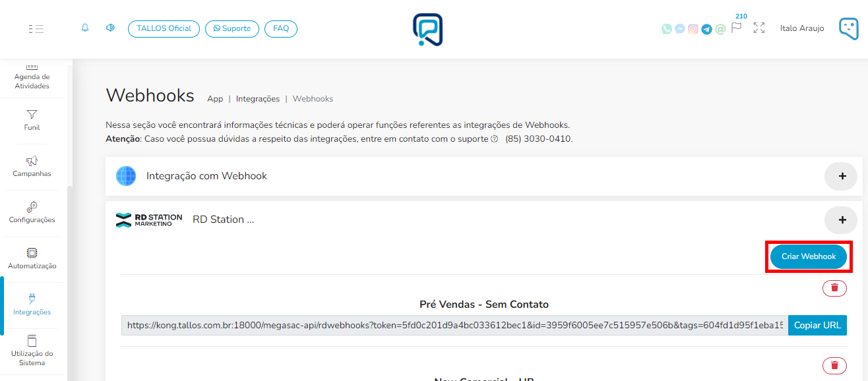Expand the RD Station Marketing section
The height and width of the screenshot is (381, 868).
(x=841, y=220)
